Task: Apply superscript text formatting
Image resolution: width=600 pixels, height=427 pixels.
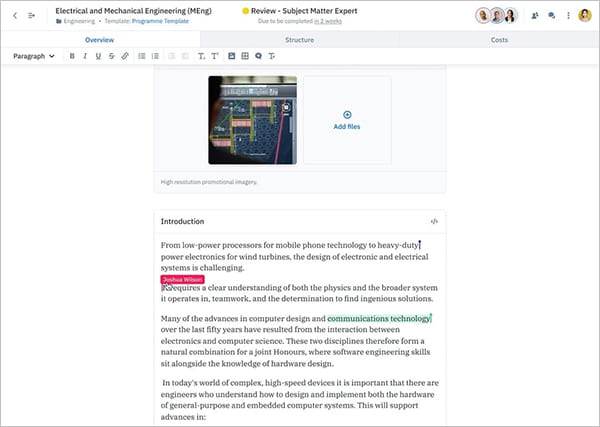Action: 215,56
